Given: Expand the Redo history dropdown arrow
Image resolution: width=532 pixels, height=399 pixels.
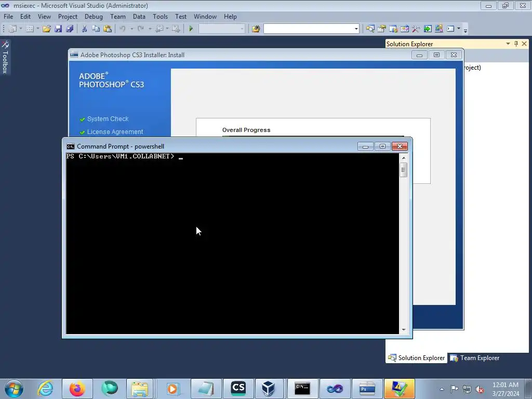Looking at the screenshot, I should coord(150,29).
